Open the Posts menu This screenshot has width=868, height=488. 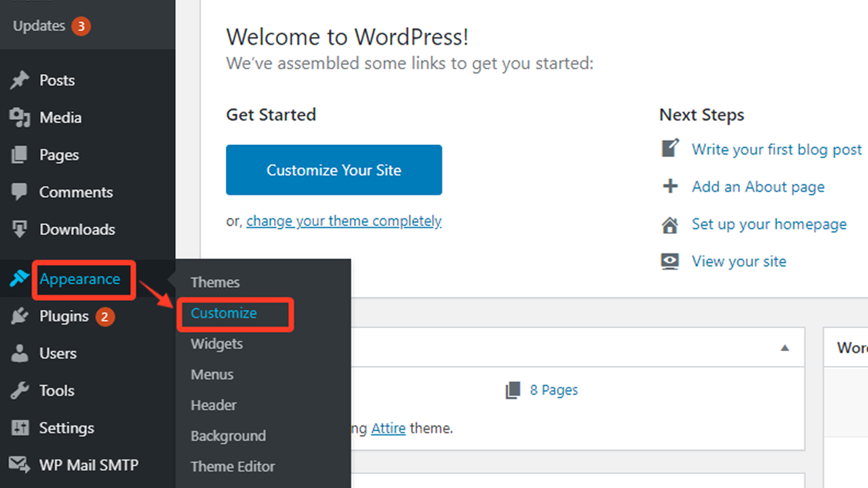(x=57, y=80)
